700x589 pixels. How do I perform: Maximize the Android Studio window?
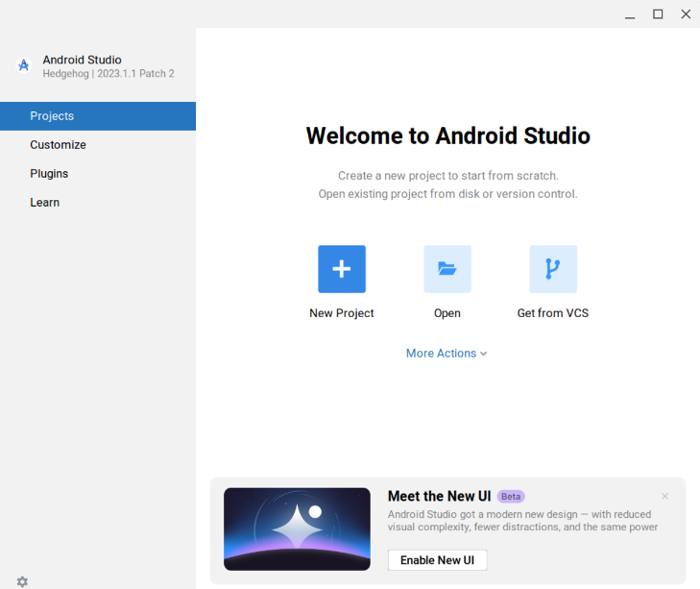click(658, 14)
